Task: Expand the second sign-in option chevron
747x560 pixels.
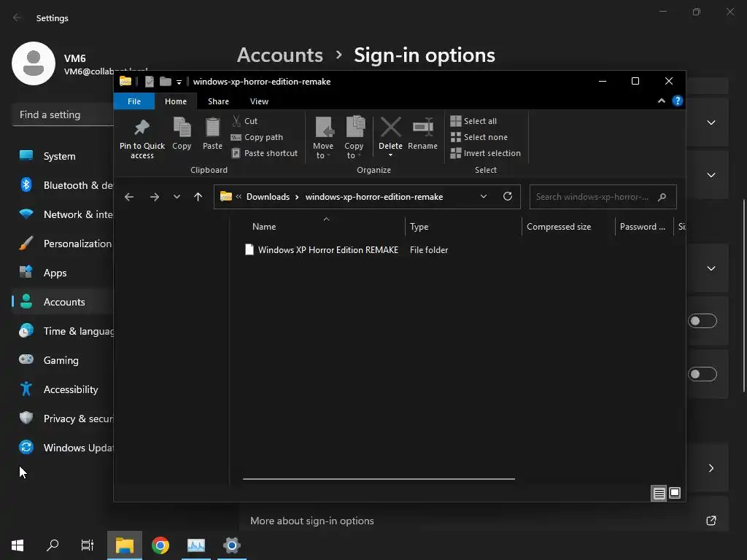Action: (711, 175)
